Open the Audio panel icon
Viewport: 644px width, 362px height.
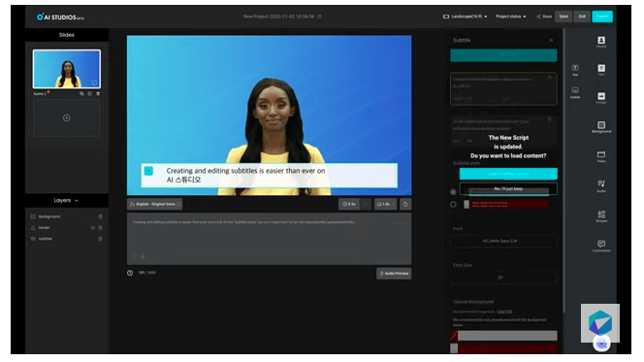(601, 185)
